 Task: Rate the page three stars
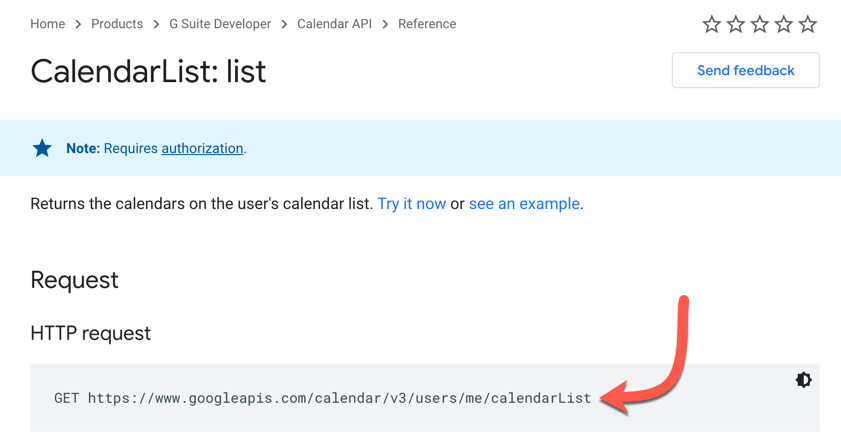759,24
